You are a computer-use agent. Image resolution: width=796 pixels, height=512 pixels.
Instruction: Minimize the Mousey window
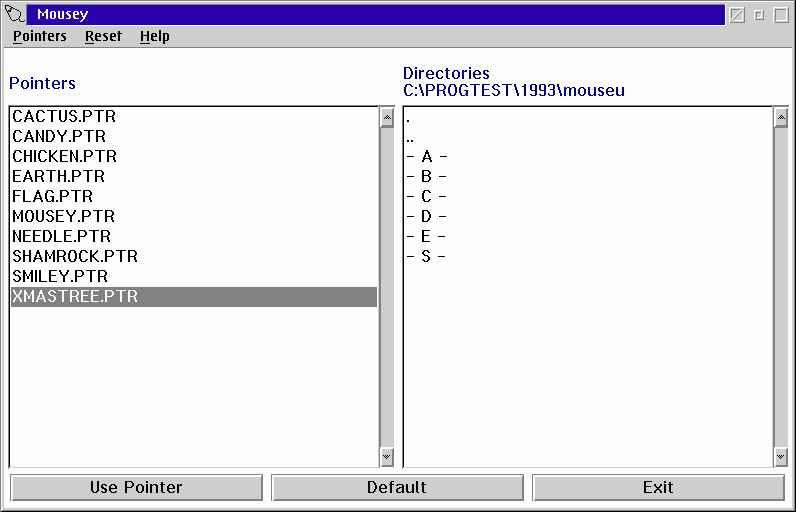click(759, 15)
